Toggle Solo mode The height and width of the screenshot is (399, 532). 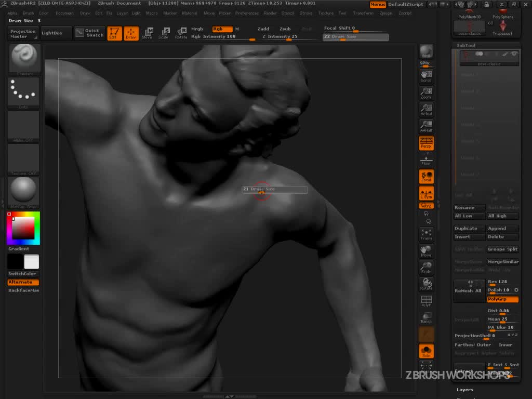(426, 351)
